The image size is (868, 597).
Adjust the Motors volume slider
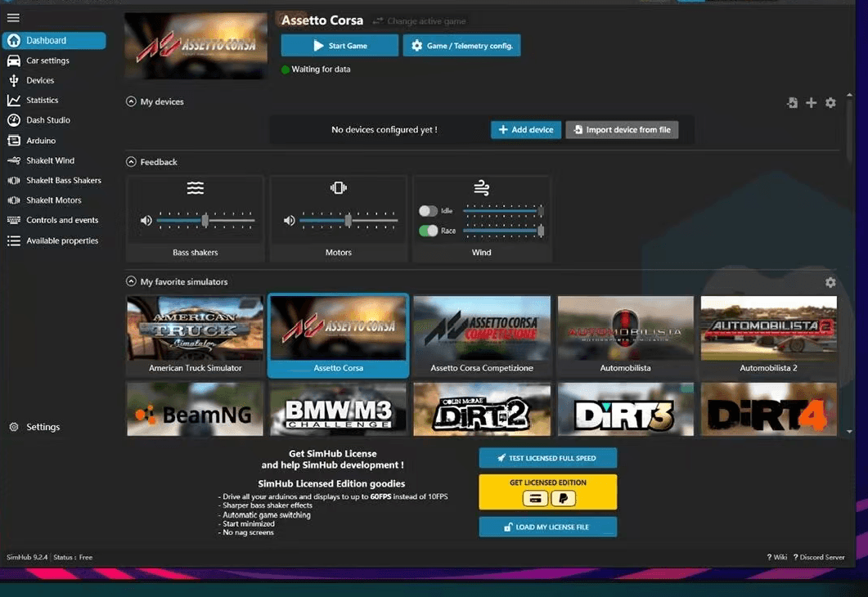pos(349,220)
